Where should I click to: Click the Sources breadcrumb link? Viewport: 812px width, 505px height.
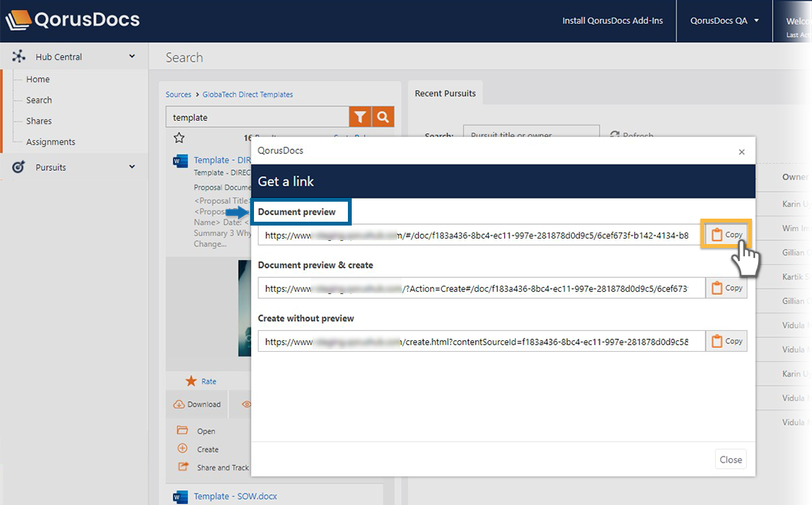pos(179,94)
